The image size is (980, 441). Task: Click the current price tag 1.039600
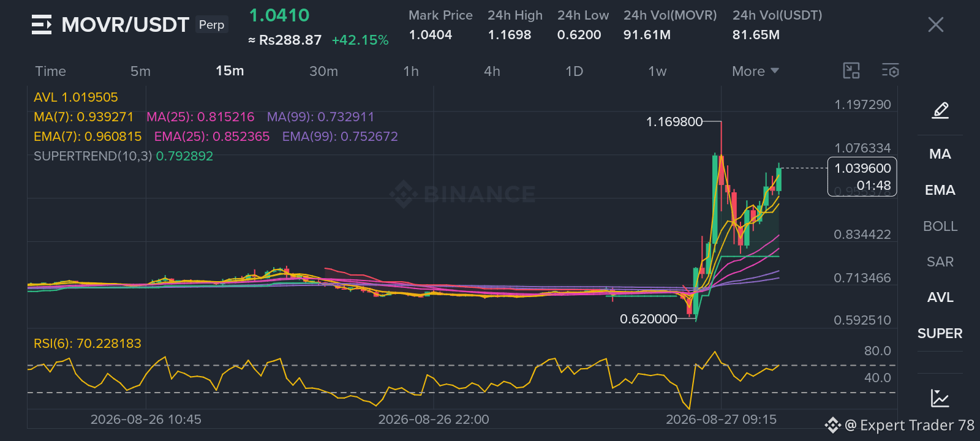(x=862, y=176)
